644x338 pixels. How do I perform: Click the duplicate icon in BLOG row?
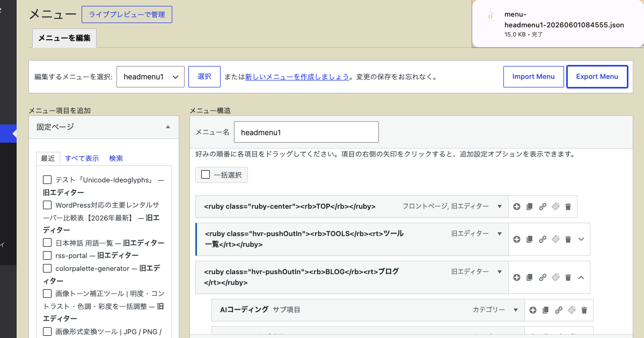pos(530,277)
